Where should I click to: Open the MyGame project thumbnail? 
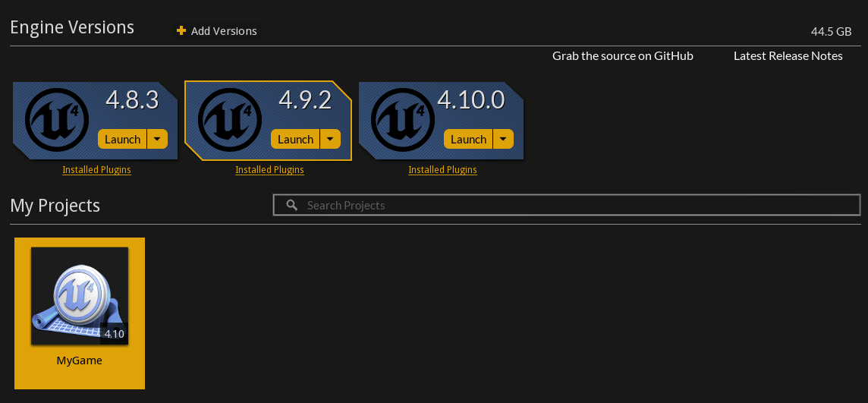point(80,295)
